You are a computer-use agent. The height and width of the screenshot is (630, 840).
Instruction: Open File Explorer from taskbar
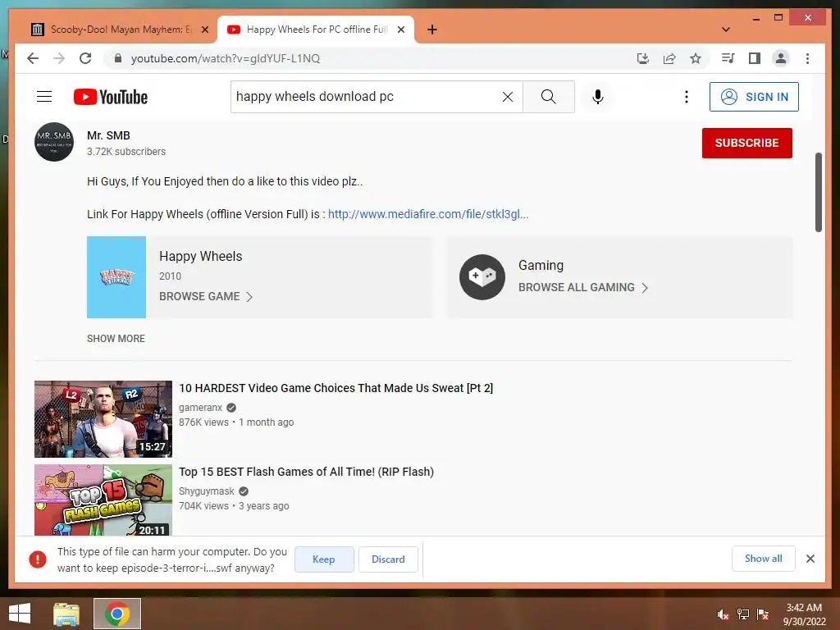pyautogui.click(x=66, y=614)
